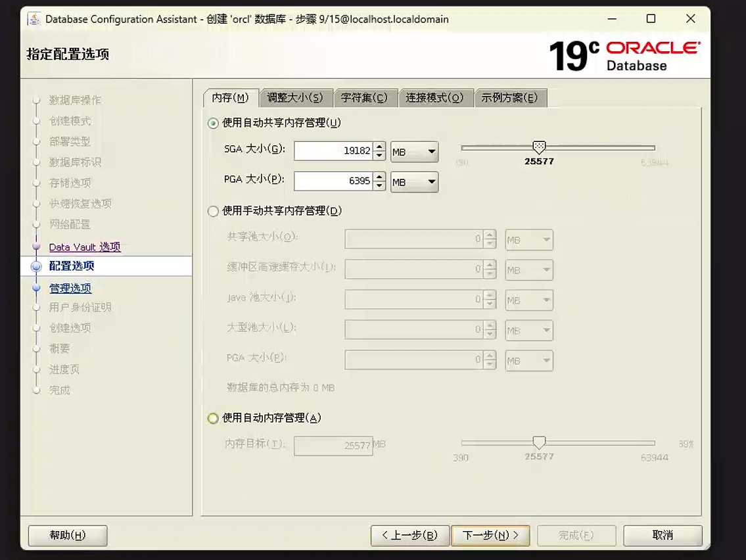Click the 数据库的总内存为 0 MB text
The width and height of the screenshot is (746, 560).
[x=281, y=388]
